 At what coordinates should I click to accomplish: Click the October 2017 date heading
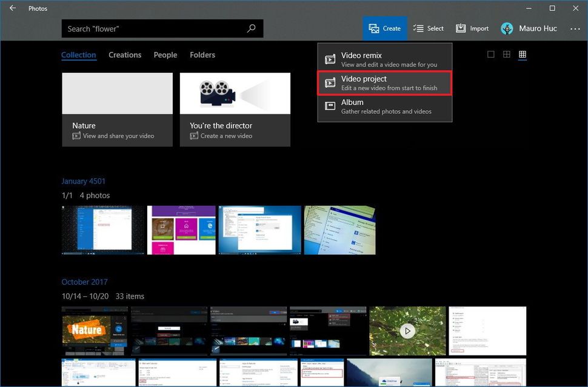coord(84,282)
